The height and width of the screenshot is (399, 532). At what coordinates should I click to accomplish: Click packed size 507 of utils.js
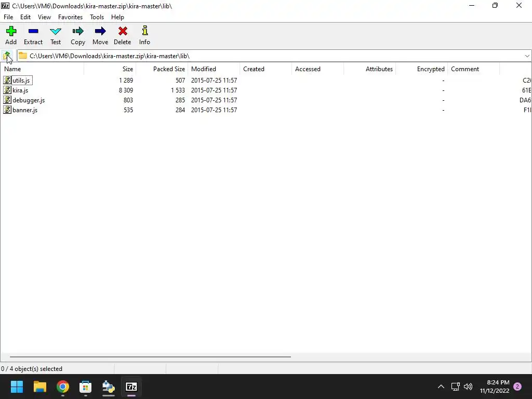[180, 81]
